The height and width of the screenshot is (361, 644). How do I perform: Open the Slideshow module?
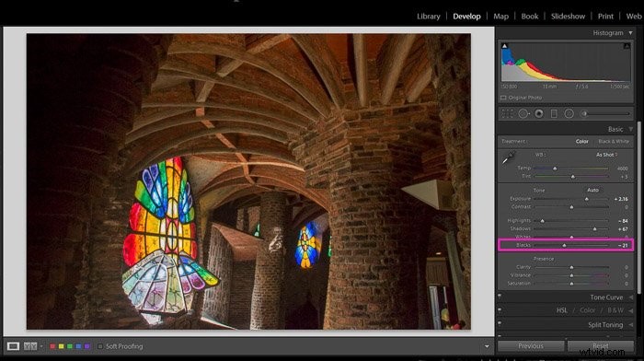(x=568, y=17)
